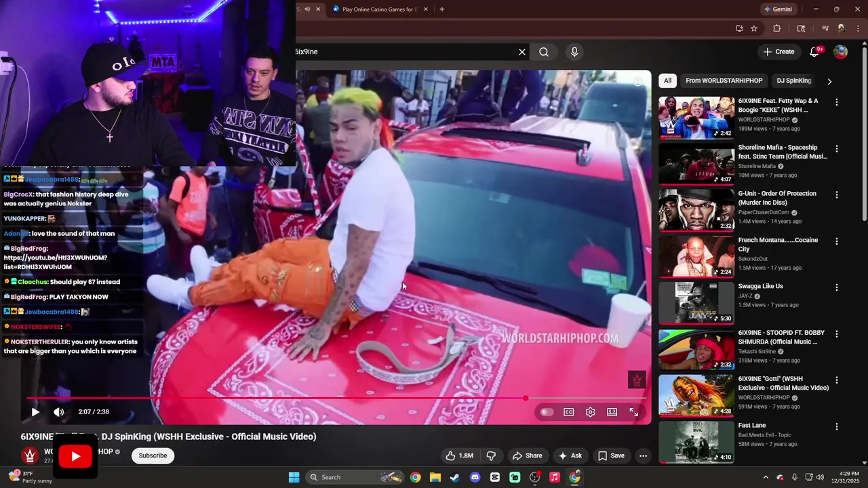This screenshot has width=868, height=488.
Task: Select the All filter chip
Action: pyautogui.click(x=668, y=81)
